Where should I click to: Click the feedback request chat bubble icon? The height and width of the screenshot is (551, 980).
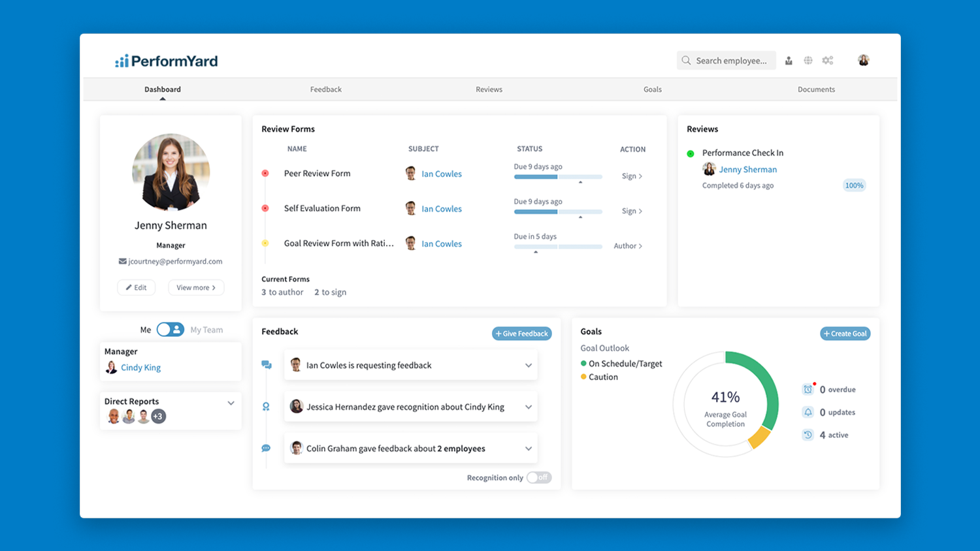[267, 365]
